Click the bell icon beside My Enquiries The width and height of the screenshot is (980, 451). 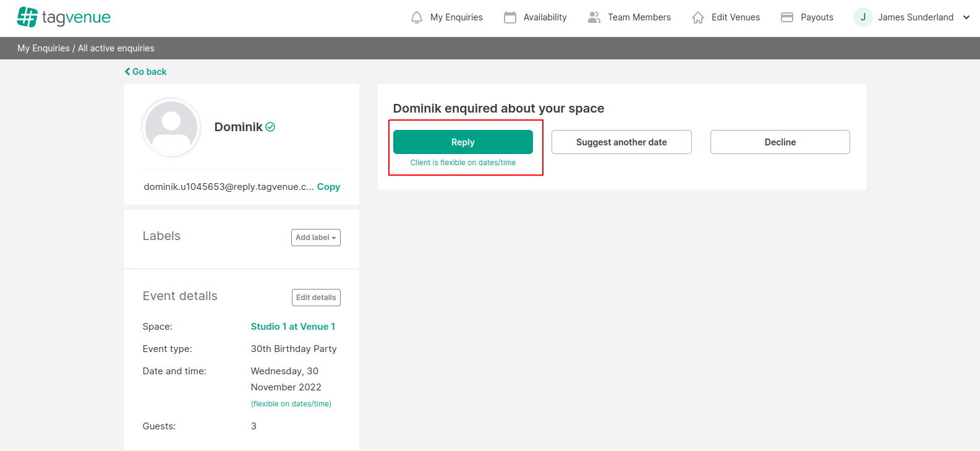coord(417,17)
